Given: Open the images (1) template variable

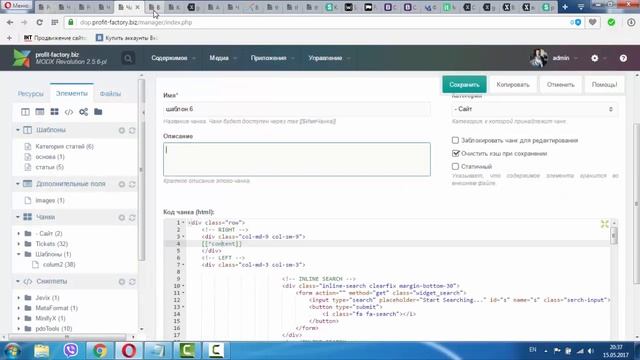Looking at the screenshot, I should point(50,200).
